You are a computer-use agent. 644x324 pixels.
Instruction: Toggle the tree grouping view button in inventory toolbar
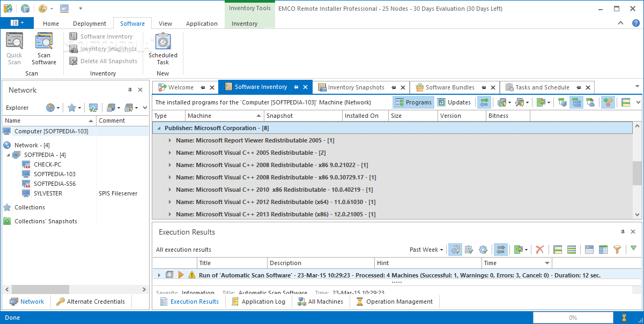576,102
